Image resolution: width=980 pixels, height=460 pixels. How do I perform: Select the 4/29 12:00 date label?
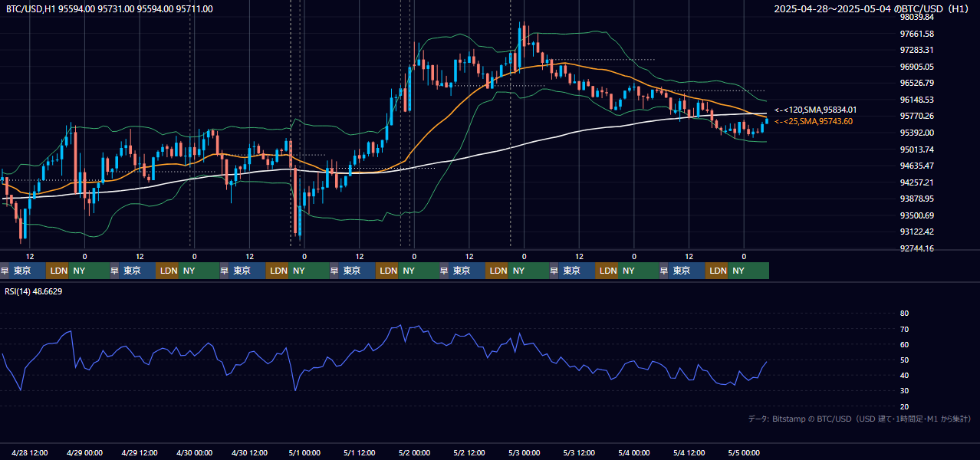tap(140, 452)
